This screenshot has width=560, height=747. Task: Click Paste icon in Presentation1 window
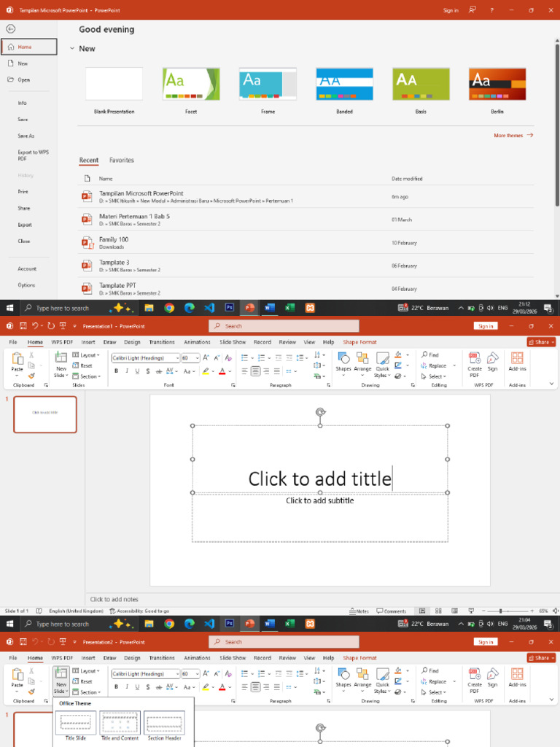(17, 358)
